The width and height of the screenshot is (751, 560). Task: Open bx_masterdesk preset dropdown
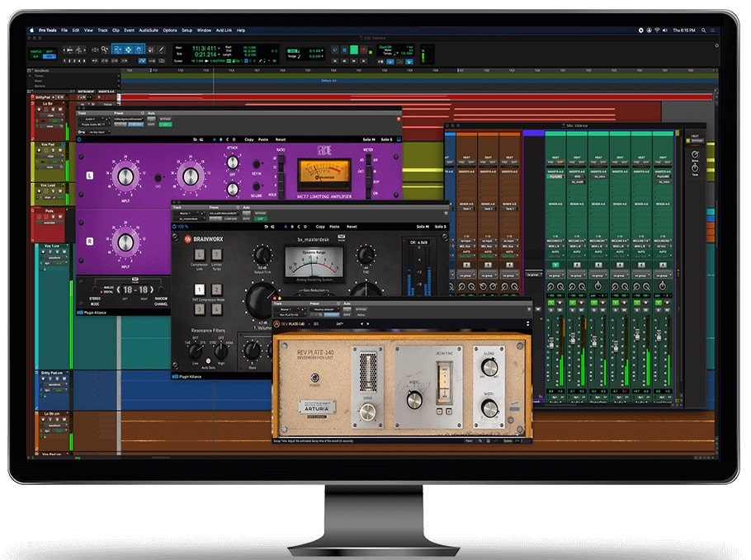pyautogui.click(x=223, y=213)
